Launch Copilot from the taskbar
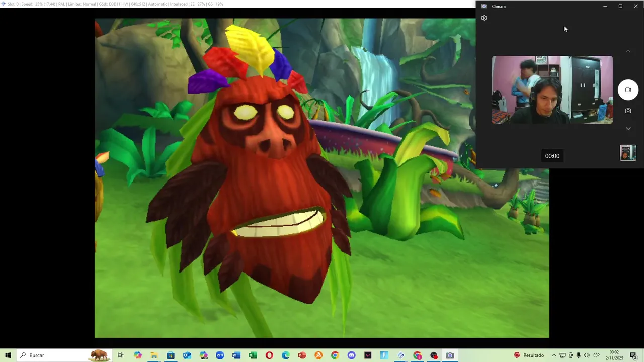The width and height of the screenshot is (644, 362). (137, 355)
